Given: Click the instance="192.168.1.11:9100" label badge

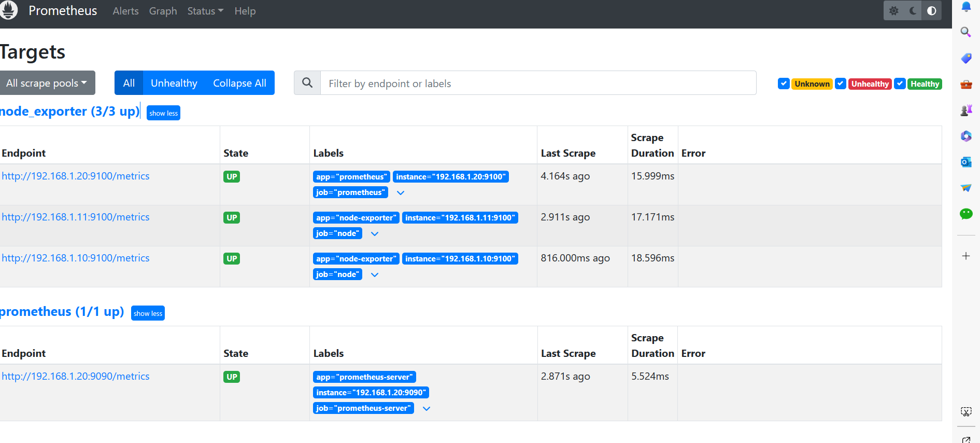Looking at the screenshot, I should (460, 218).
